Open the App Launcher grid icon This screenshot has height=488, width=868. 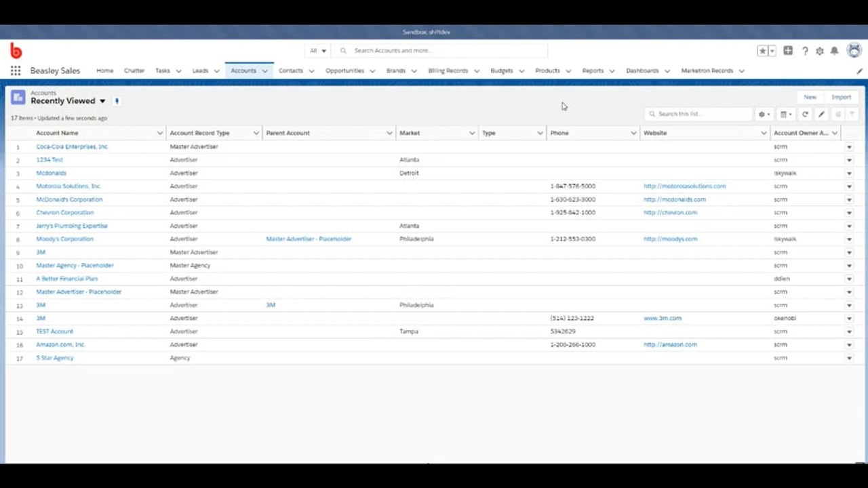16,70
